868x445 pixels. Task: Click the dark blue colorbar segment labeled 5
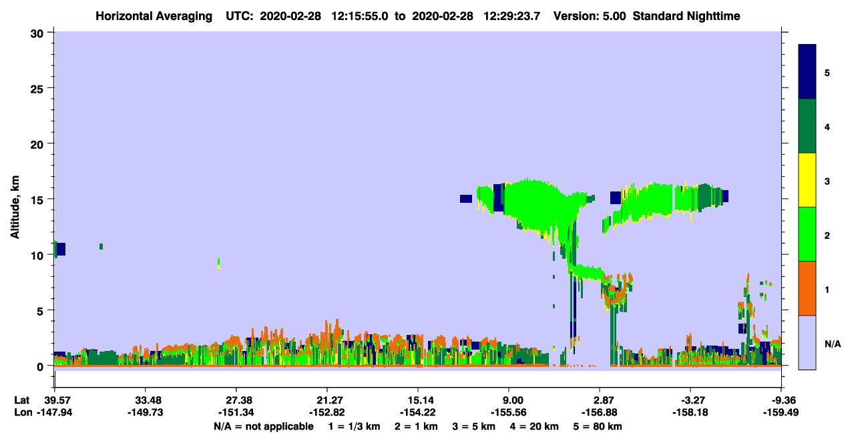(x=807, y=71)
